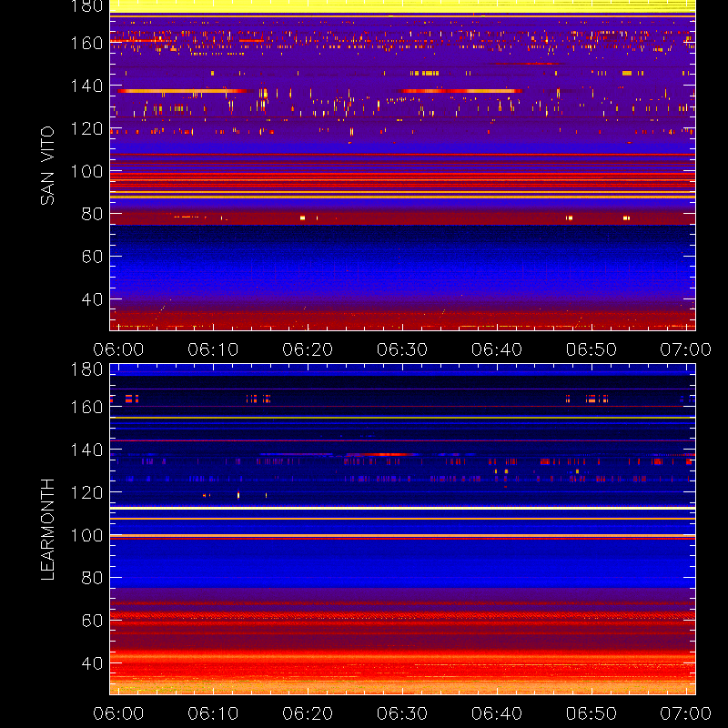Choose 06:50 time label under Learmonth plot
The width and height of the screenshot is (728, 728).
pos(591,713)
